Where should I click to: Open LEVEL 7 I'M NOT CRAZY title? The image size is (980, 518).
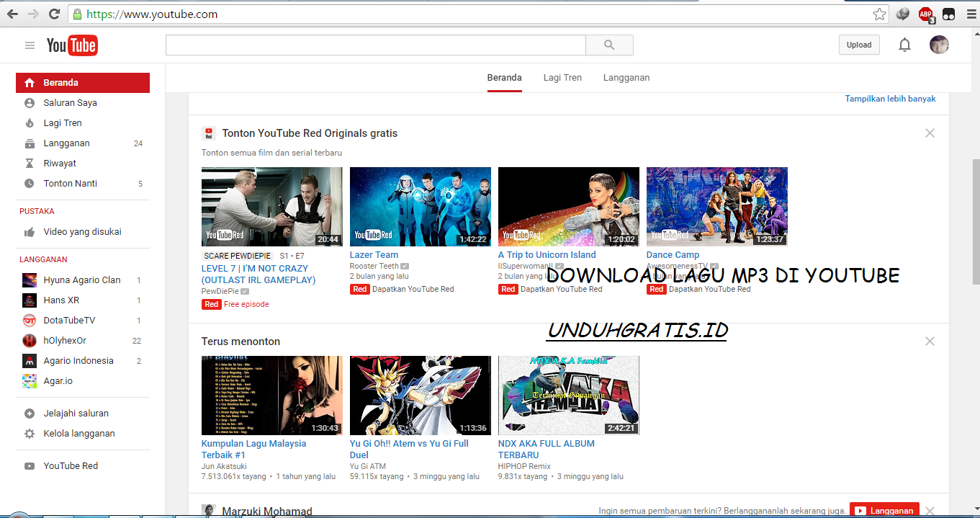(x=259, y=274)
